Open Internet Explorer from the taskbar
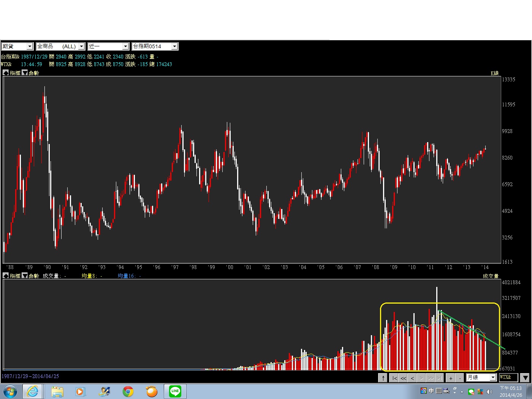Image resolution: width=532 pixels, height=399 pixels. click(33, 391)
